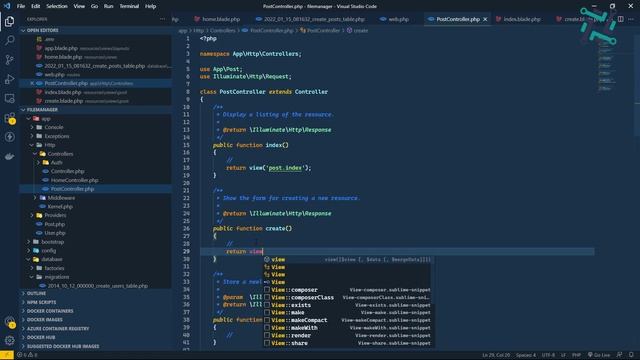Click Go Live in status bar
Screen dimensions: 640x360
click(x=599, y=355)
